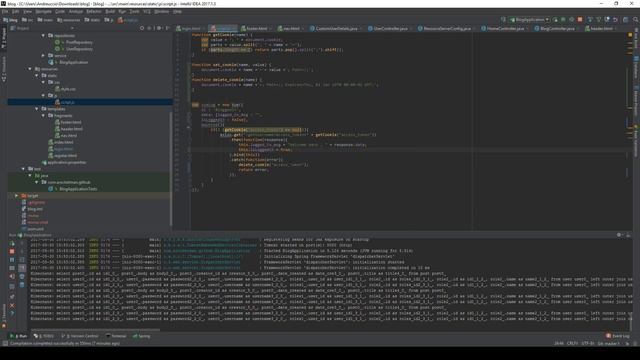Open the Code menu
This screenshot has height=360, width=640.
coord(60,11)
